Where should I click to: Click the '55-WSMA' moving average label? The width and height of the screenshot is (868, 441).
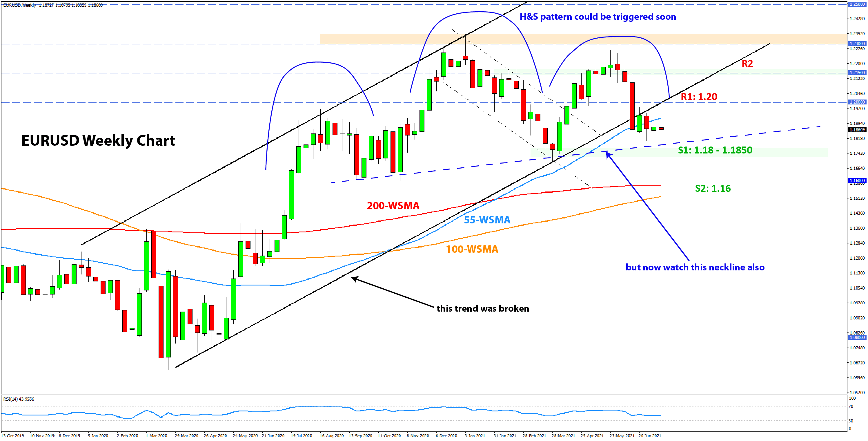487,220
